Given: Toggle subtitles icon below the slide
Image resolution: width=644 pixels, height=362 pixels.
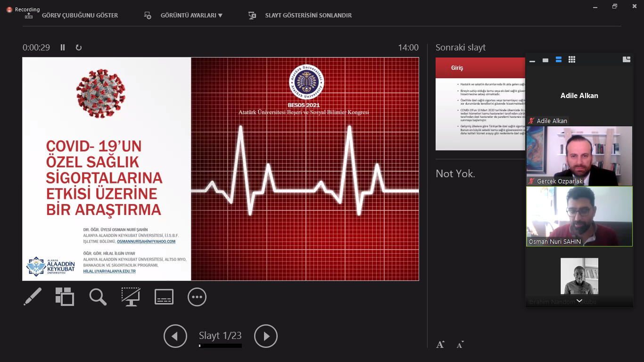Looking at the screenshot, I should [164, 297].
